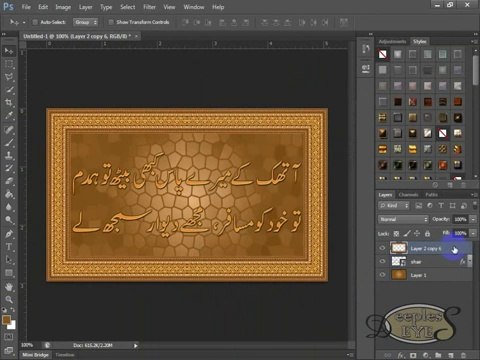Enable the Auto-Select checkbox
The height and width of the screenshot is (360, 480).
(35, 22)
